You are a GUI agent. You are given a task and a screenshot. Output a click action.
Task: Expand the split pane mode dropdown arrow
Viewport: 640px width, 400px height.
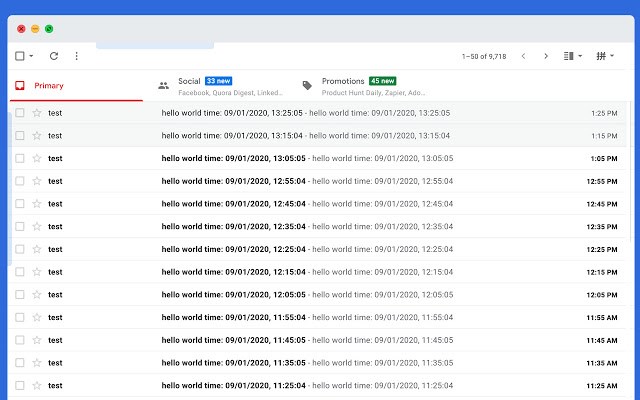580,56
